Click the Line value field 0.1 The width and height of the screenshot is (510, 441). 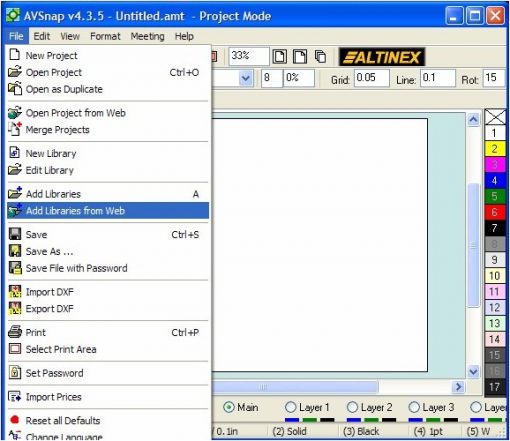pos(438,78)
